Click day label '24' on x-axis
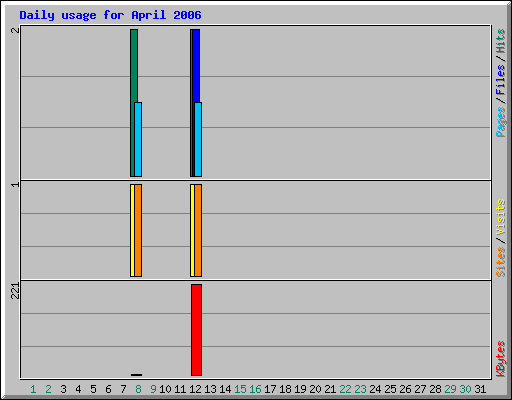This screenshot has height=400, width=512. (375, 389)
